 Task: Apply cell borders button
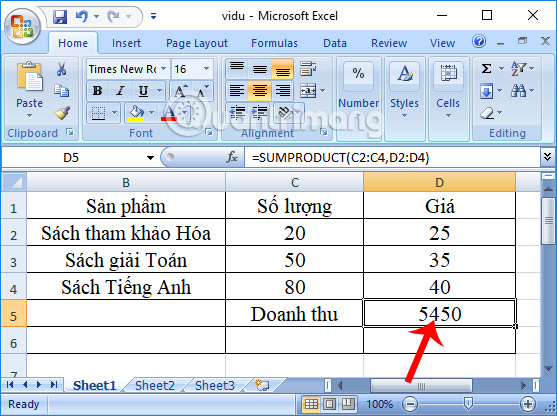tap(98, 113)
